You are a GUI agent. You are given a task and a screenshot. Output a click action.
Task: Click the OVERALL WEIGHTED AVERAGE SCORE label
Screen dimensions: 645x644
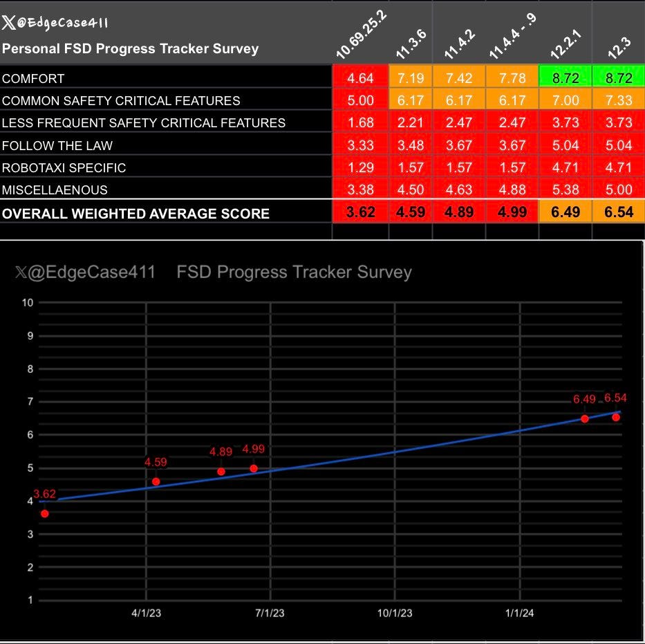[135, 214]
